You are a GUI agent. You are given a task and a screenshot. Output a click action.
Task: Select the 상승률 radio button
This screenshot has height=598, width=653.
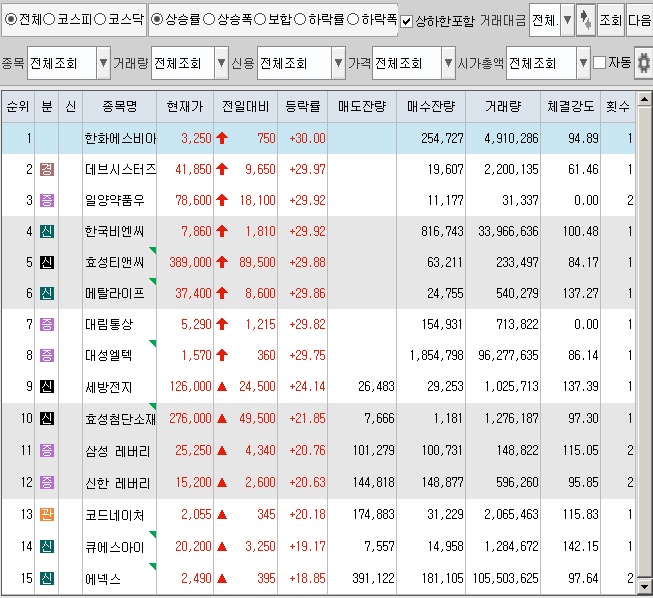click(157, 20)
